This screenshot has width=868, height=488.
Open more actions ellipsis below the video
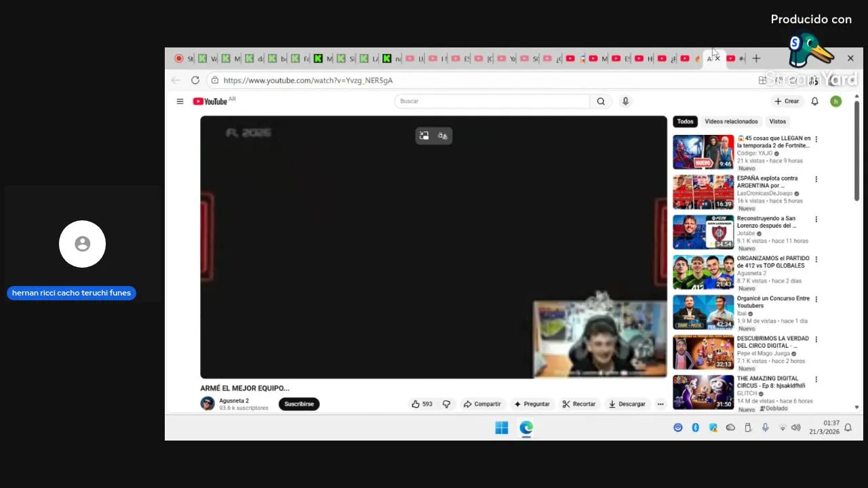(660, 404)
